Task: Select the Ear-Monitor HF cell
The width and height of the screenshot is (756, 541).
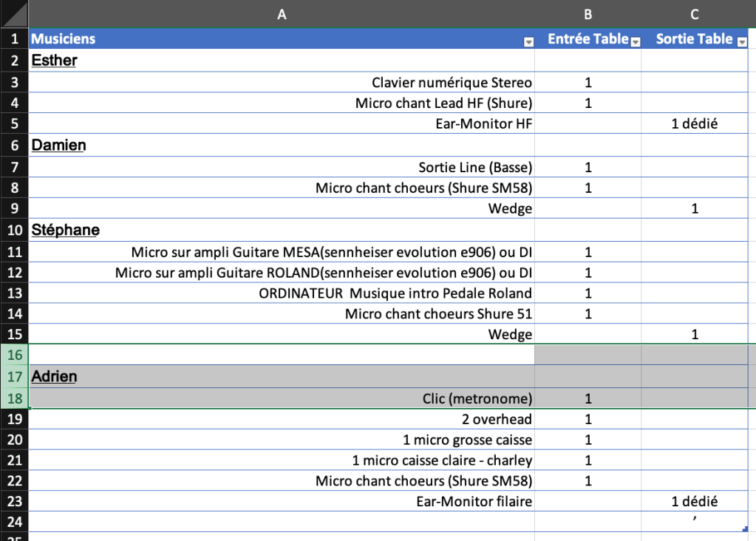Action: click(x=483, y=124)
